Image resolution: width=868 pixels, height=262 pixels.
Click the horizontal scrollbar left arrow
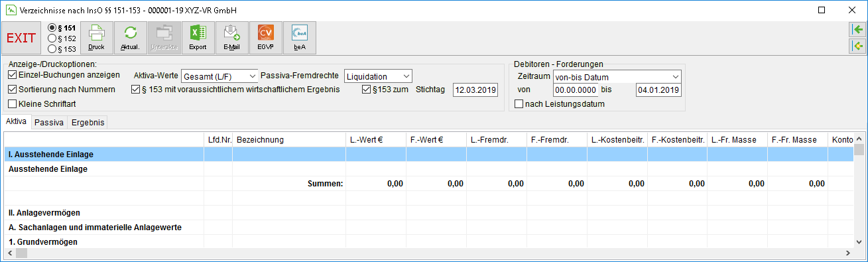point(10,253)
